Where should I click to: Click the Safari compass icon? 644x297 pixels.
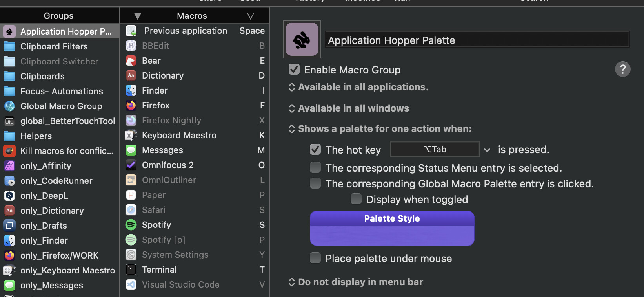coord(131,210)
